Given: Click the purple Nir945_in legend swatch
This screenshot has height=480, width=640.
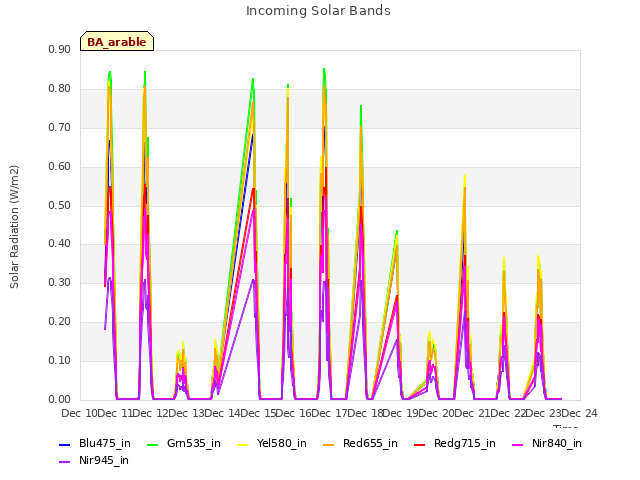Looking at the screenshot, I should pyautogui.click(x=65, y=462).
